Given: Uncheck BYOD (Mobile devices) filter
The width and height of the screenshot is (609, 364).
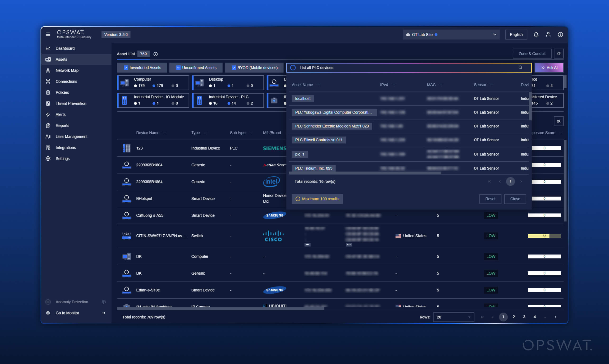Looking at the screenshot, I should [x=234, y=68].
